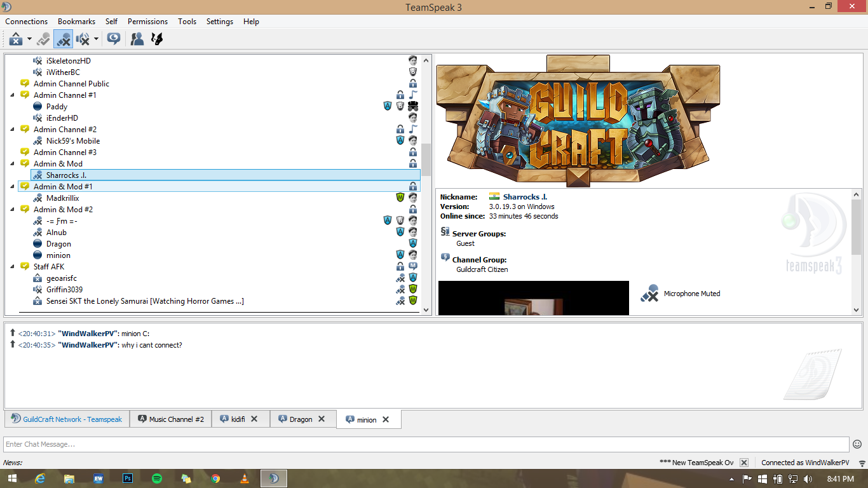Select user Sharrocks .l. in channel tree

(226, 175)
